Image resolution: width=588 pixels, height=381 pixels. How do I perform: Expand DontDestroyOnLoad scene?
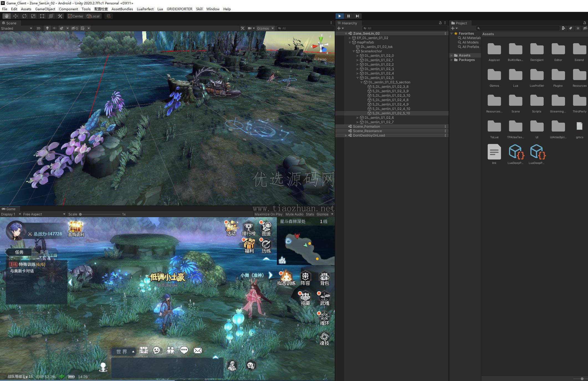pos(346,135)
